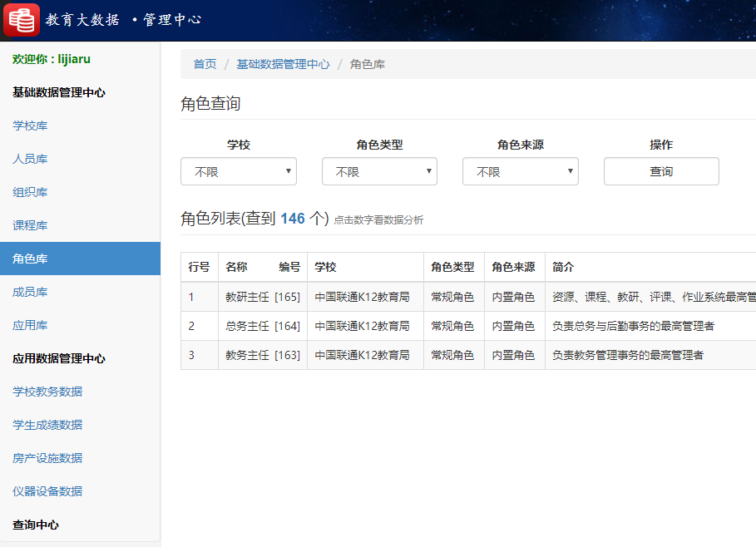The height and width of the screenshot is (547, 756).
Task: Go to 学校教务数据 section
Action: (41, 392)
